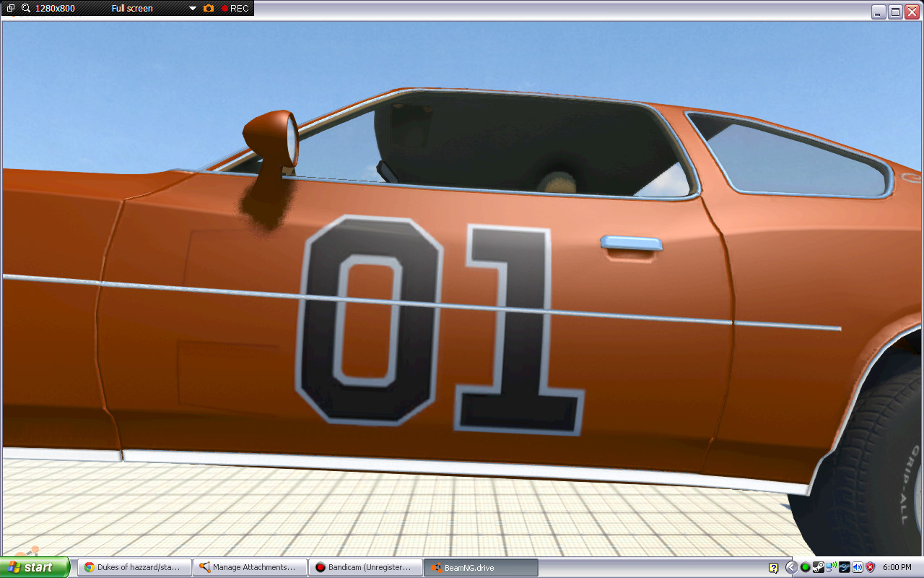Switch to Bandicam (Unregistered) taskbar item
Image resolution: width=924 pixels, height=578 pixels.
366,567
